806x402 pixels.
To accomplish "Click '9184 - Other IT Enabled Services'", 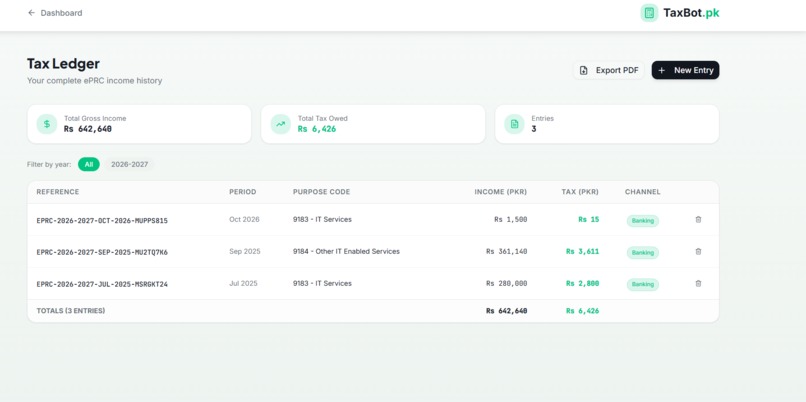I will pos(346,251).
